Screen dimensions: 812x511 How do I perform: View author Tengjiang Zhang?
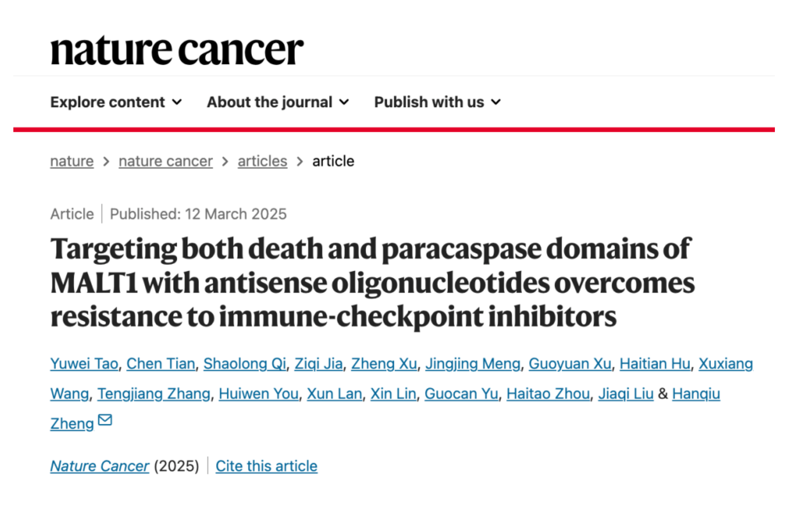click(154, 394)
